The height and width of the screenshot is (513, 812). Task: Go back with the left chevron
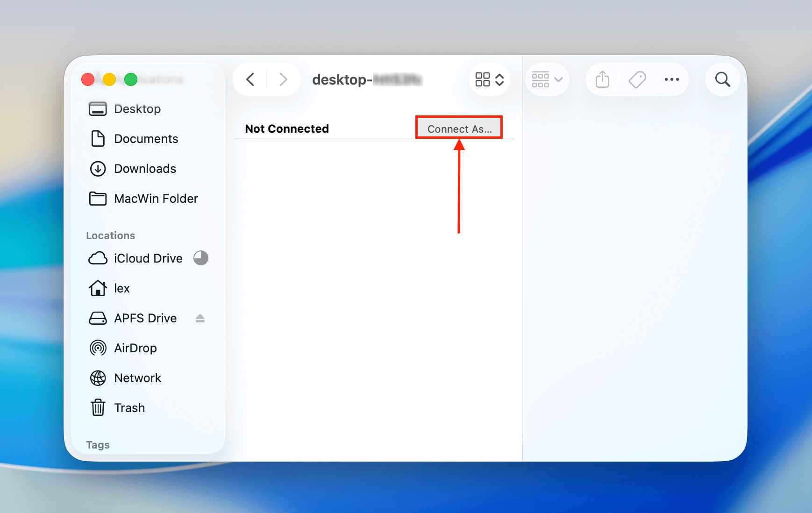click(x=250, y=79)
